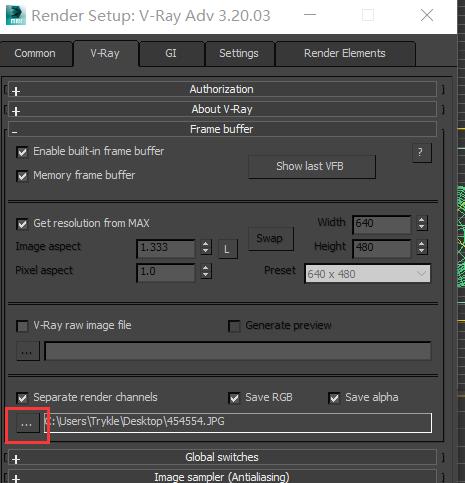
Task: Click the Height spinner arrows
Action: (x=422, y=247)
